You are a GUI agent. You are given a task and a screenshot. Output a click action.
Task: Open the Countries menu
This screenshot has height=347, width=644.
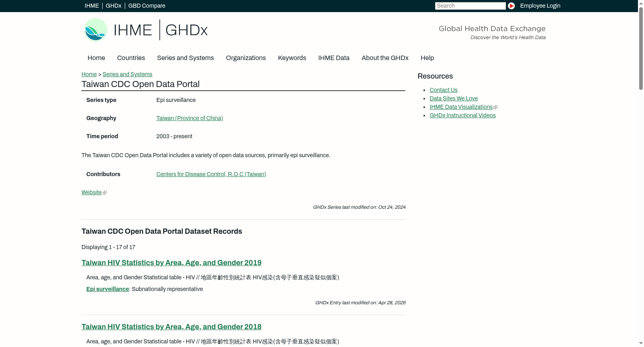click(131, 58)
